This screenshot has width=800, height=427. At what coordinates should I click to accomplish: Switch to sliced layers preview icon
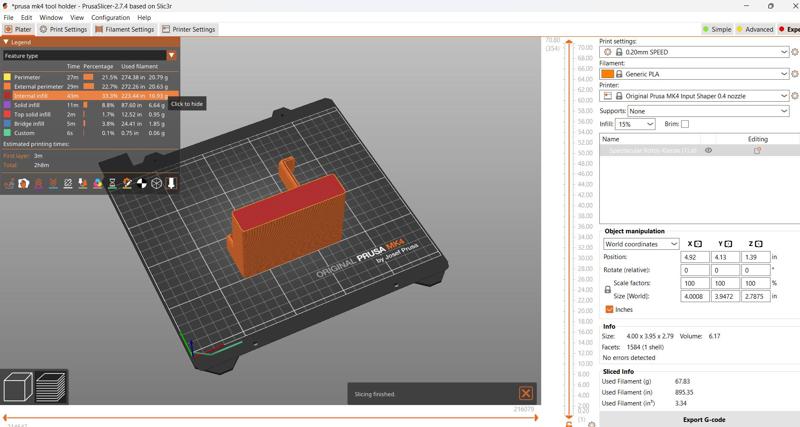[51, 386]
